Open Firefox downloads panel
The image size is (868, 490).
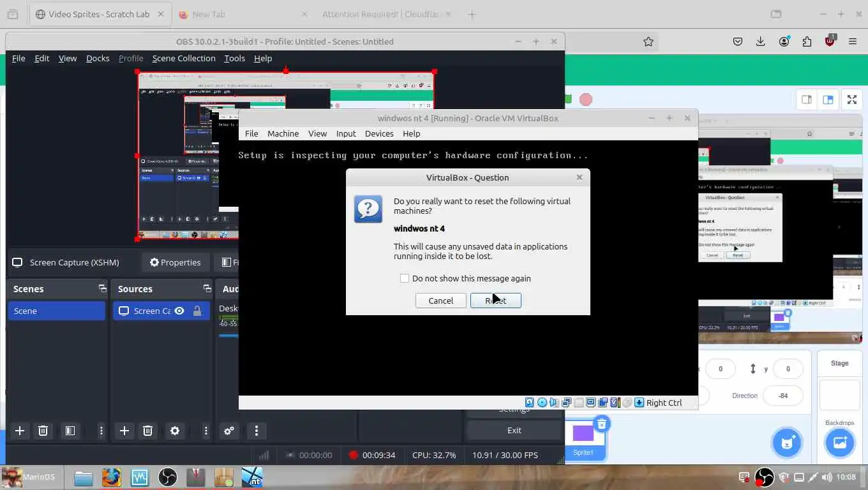click(760, 41)
